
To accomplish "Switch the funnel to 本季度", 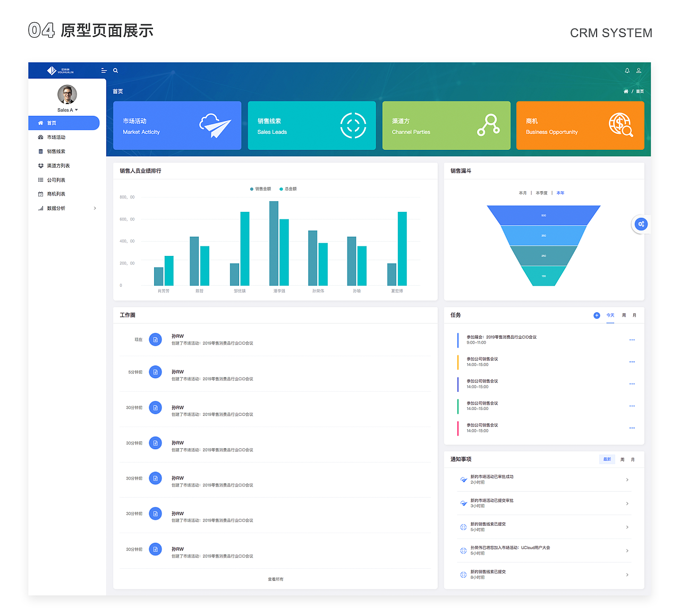I will pos(541,193).
